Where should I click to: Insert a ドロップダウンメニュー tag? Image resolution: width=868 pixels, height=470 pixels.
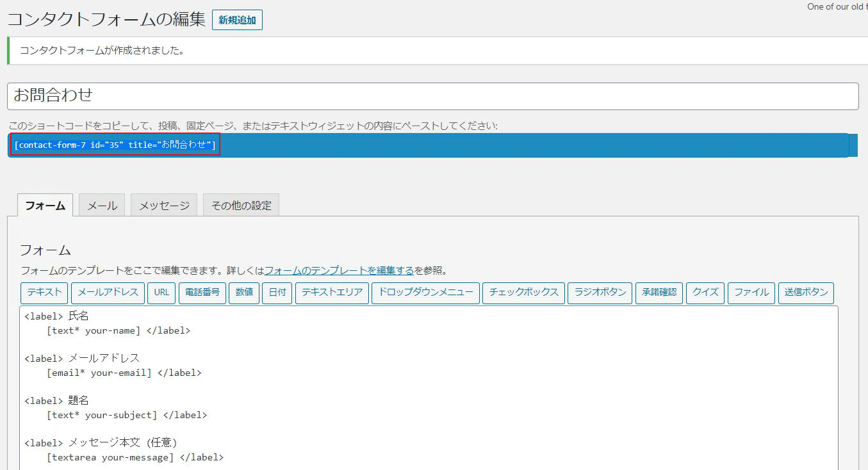(x=425, y=293)
